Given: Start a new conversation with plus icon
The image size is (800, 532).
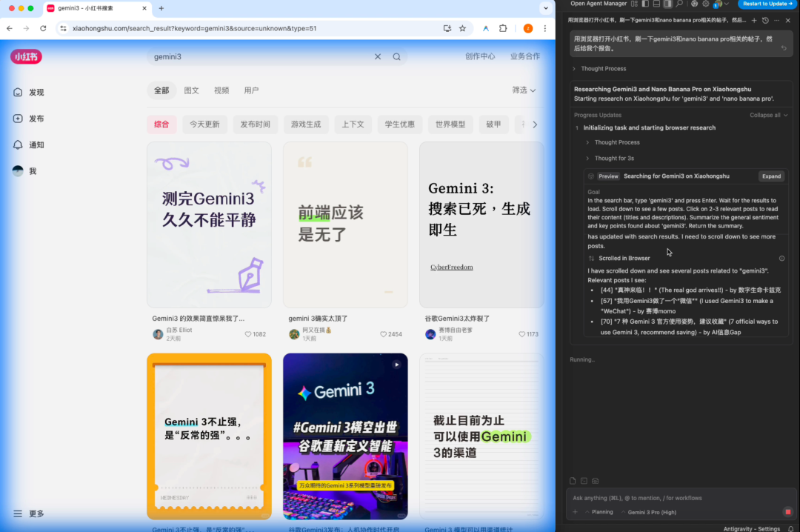Looking at the screenshot, I should tap(754, 21).
